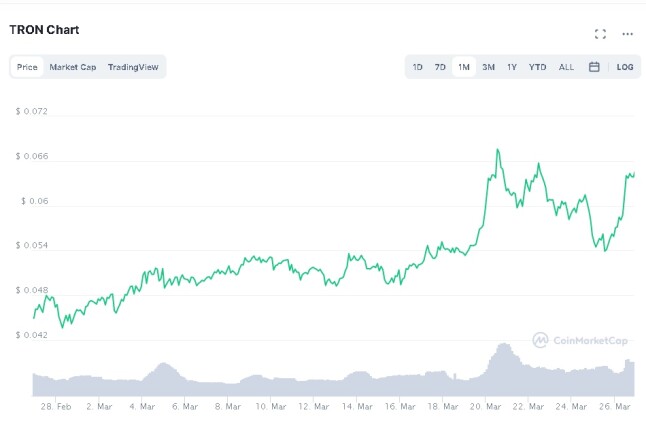
Task: Click the price peak near 20 Mar
Action: tap(498, 150)
